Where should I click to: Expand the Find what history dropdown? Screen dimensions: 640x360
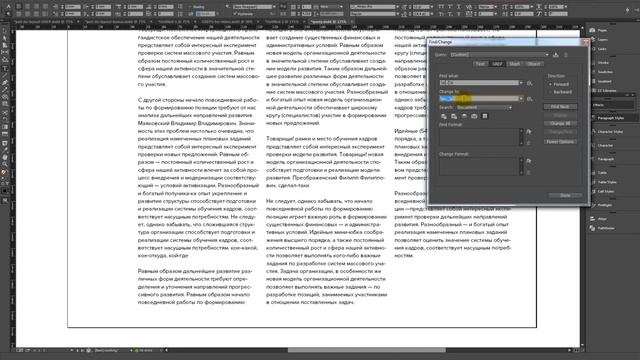521,83
